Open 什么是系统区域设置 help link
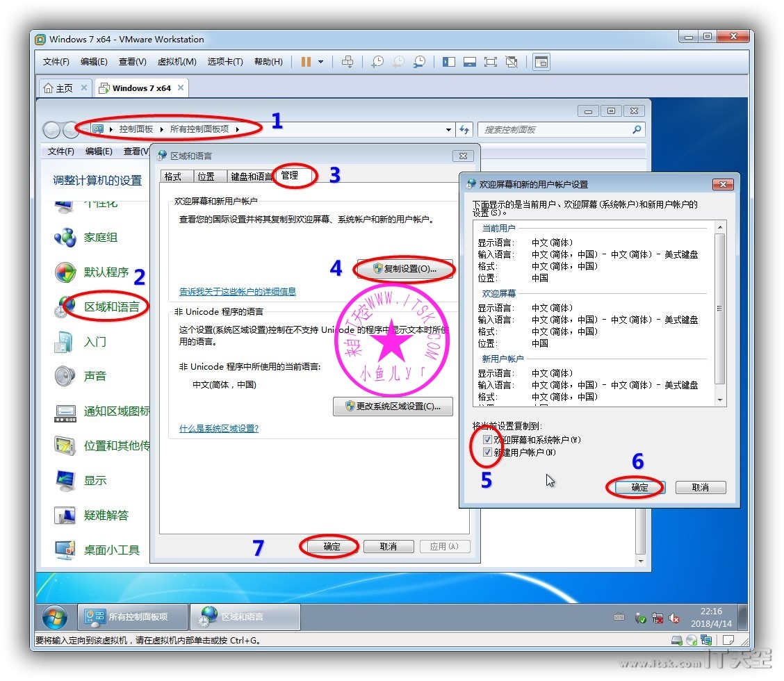784x681 pixels. coord(219,429)
